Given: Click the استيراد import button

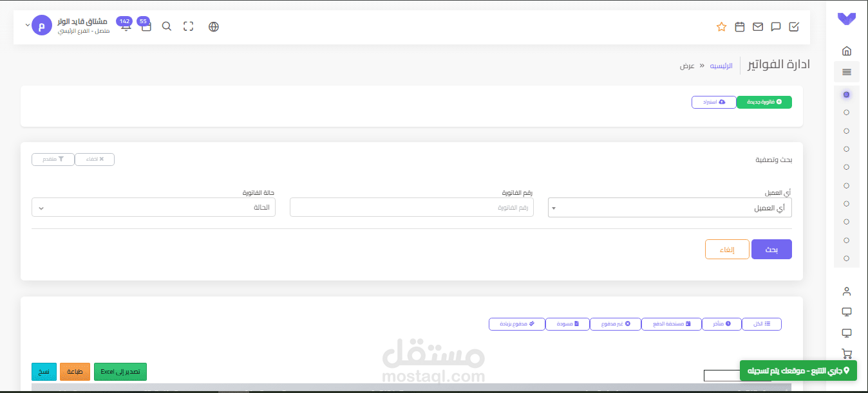Looking at the screenshot, I should 713,102.
